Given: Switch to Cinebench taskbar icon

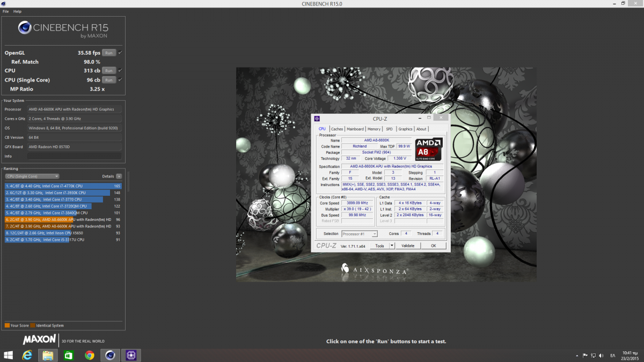Looking at the screenshot, I should coord(110,355).
